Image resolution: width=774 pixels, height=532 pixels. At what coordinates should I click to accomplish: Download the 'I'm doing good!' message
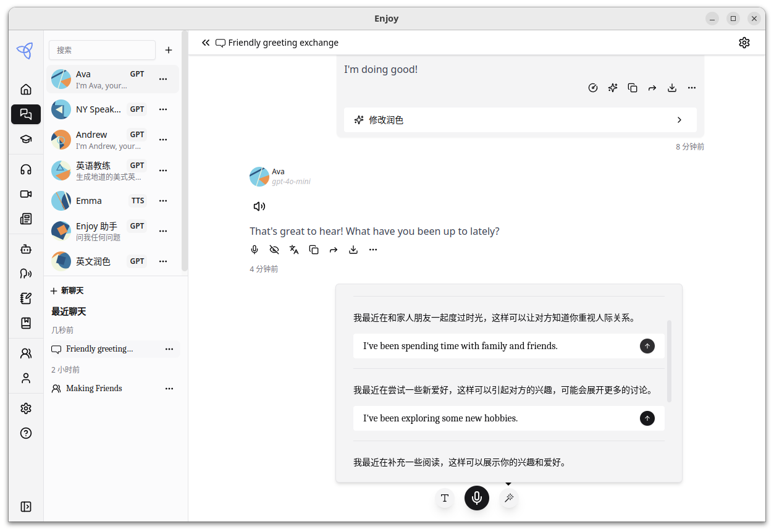(x=671, y=87)
